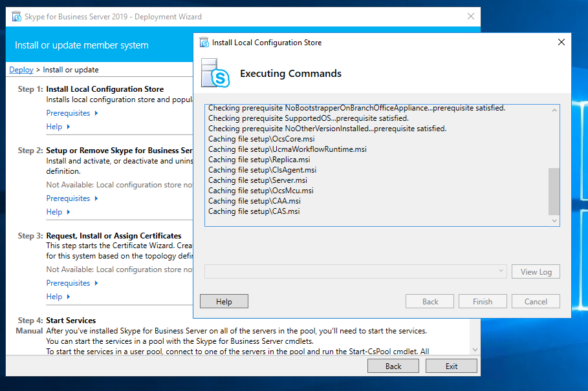588x391 pixels.
Task: Cancel the Install Local Configuration Store operation
Action: coord(536,301)
